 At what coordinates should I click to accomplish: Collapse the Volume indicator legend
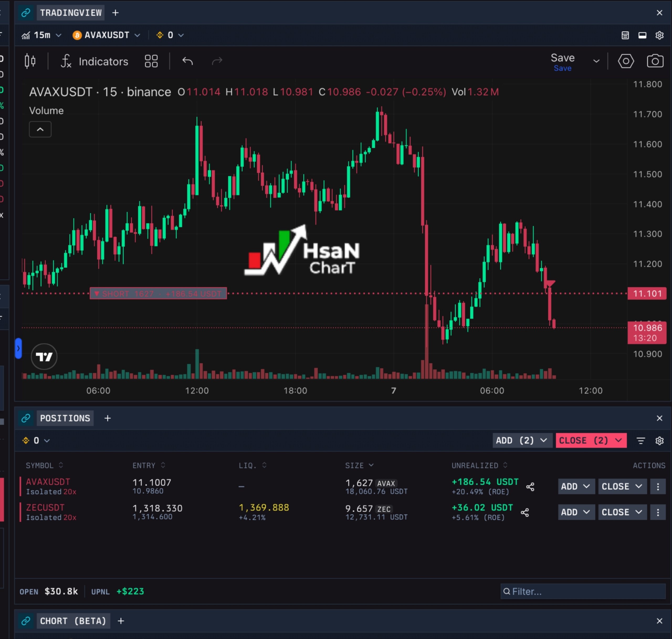click(40, 129)
